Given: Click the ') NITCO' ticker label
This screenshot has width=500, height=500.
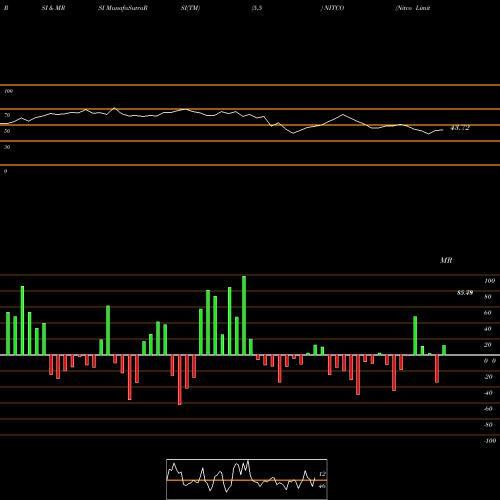Looking at the screenshot, I should click(x=332, y=8).
